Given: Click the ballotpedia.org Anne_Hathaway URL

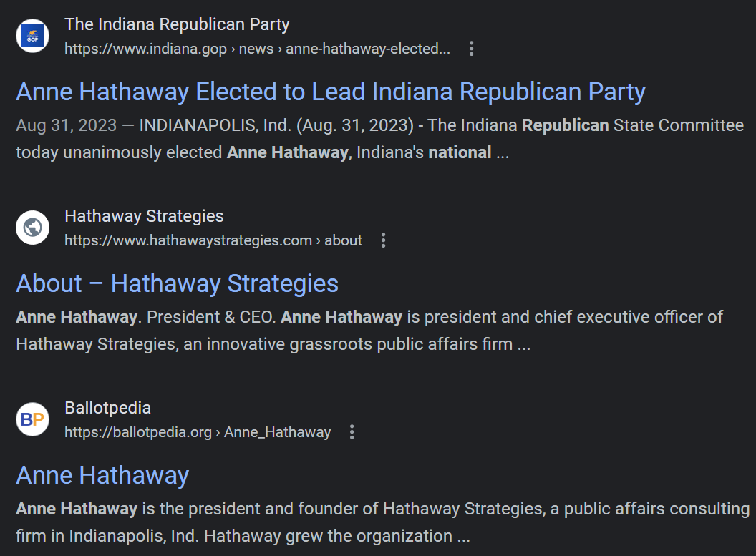Looking at the screenshot, I should click(198, 432).
